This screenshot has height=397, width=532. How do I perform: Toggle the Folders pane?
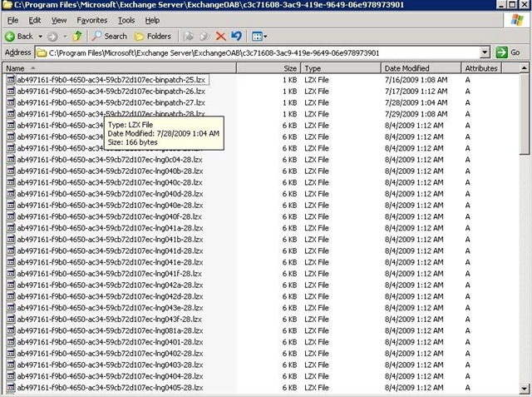point(153,36)
